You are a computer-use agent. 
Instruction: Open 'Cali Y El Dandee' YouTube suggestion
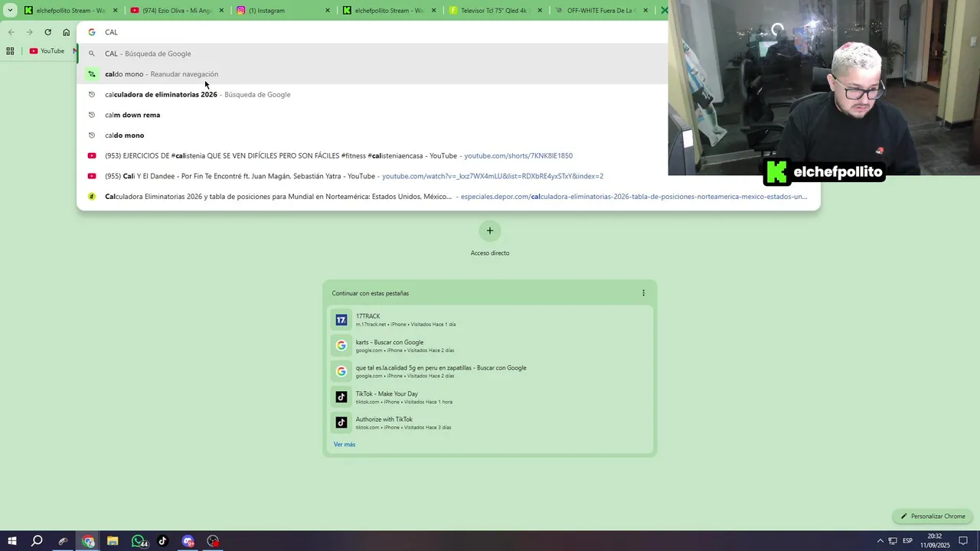449,176
